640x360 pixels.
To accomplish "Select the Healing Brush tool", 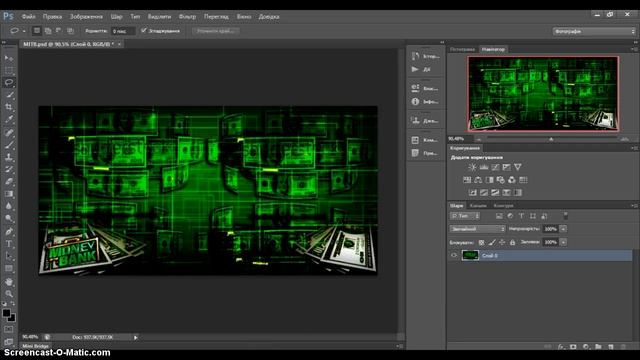I will tap(9, 133).
